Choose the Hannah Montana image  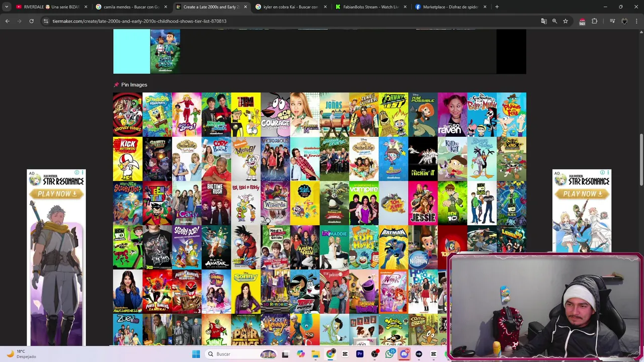tap(305, 115)
